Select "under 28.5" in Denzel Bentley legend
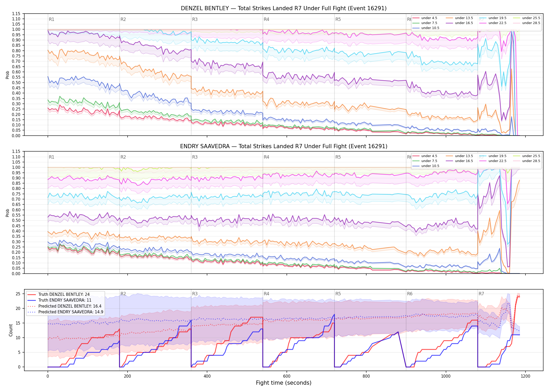This screenshot has height=392, width=549. tap(531, 23)
